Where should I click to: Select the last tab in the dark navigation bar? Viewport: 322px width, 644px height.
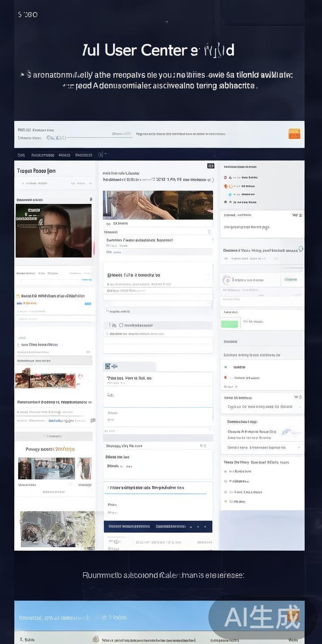click(84, 155)
